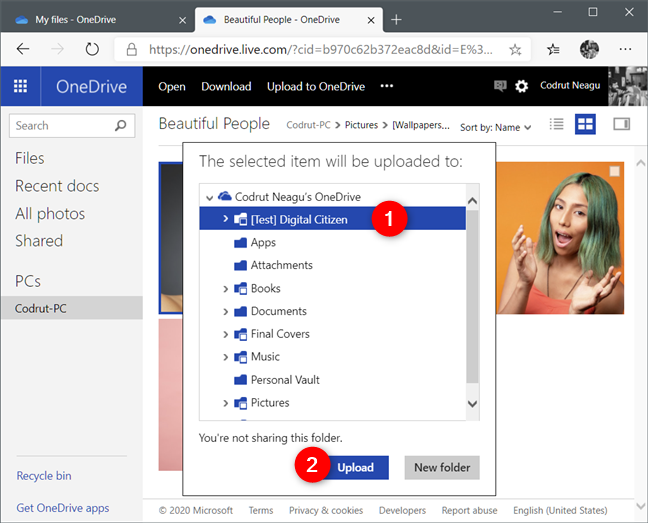Screen dimensions: 648x523
Task: Click Download in the command bar
Action: [226, 86]
